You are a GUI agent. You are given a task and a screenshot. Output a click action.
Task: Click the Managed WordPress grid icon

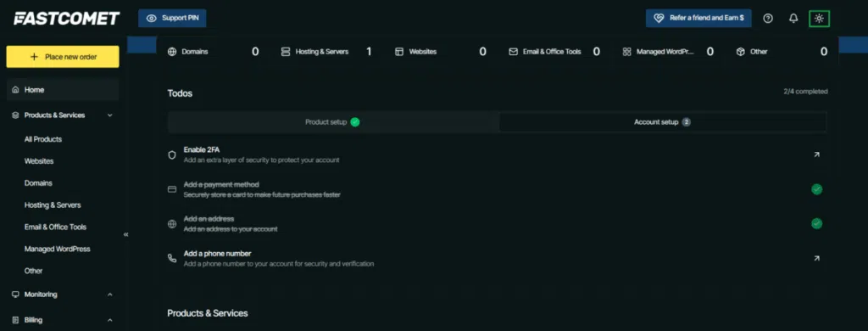[626, 52]
